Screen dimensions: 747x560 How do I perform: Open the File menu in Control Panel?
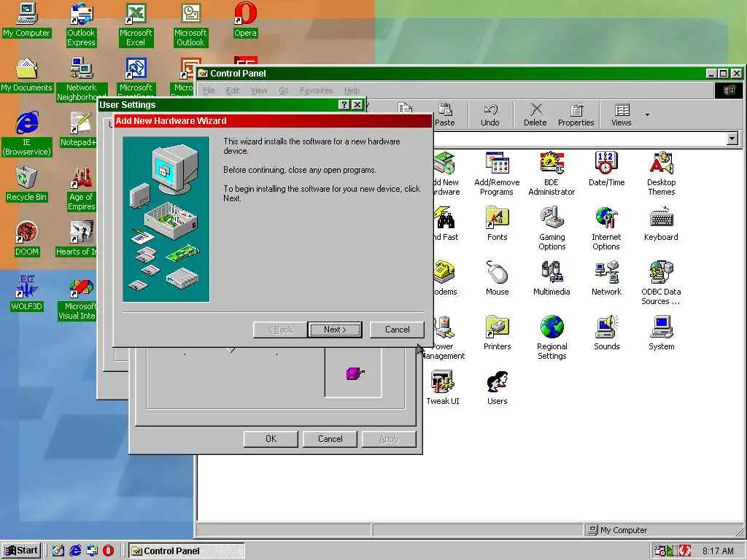click(209, 90)
